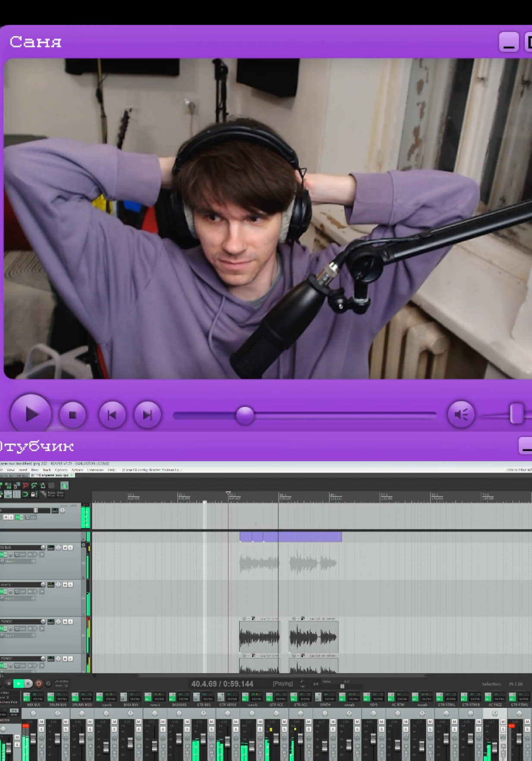Click the MIX BUS strip volume fader
Viewport: 532px width, 761px height.
pyautogui.click(x=33, y=739)
